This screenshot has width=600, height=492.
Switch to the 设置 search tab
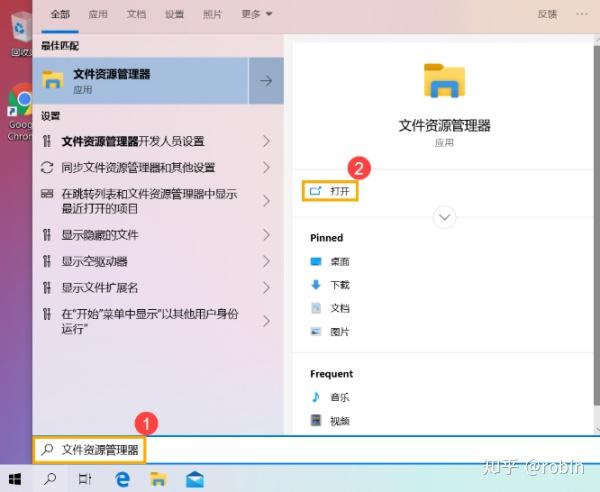(174, 15)
